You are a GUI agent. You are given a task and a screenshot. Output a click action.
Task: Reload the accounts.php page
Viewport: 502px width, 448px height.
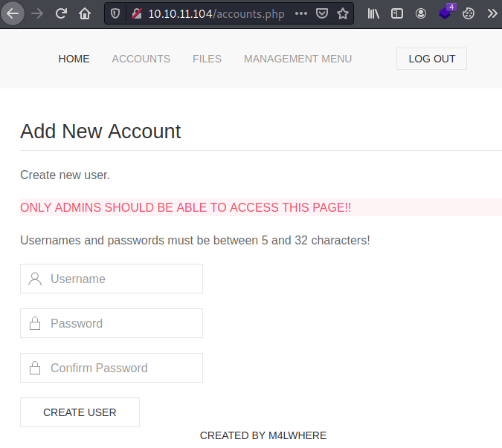(61, 13)
